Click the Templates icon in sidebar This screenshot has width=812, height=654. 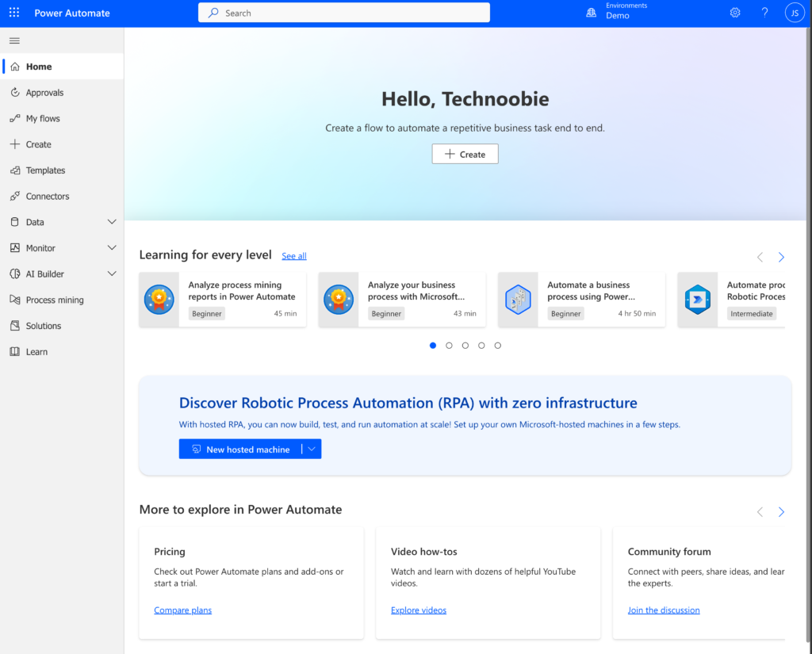tap(15, 170)
